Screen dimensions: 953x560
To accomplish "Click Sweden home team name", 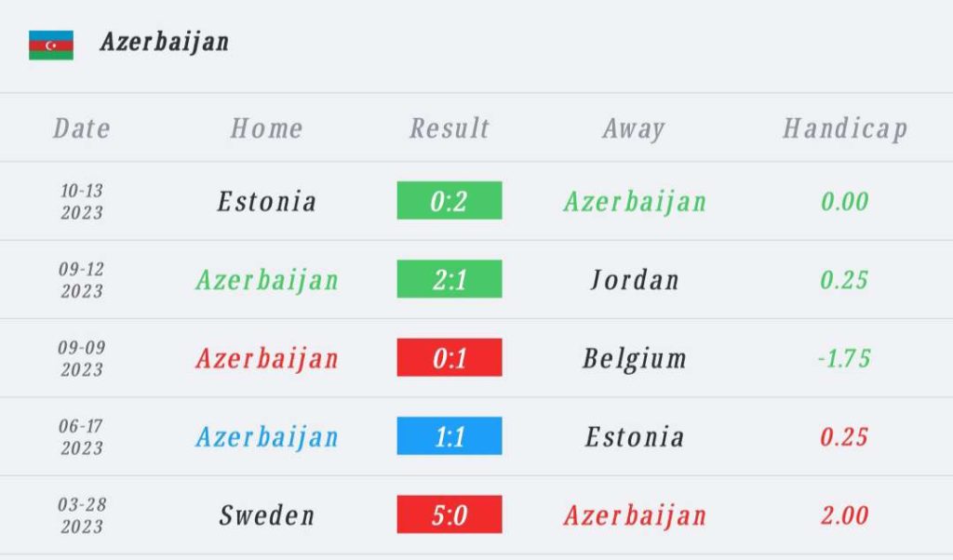I will 267,515.
